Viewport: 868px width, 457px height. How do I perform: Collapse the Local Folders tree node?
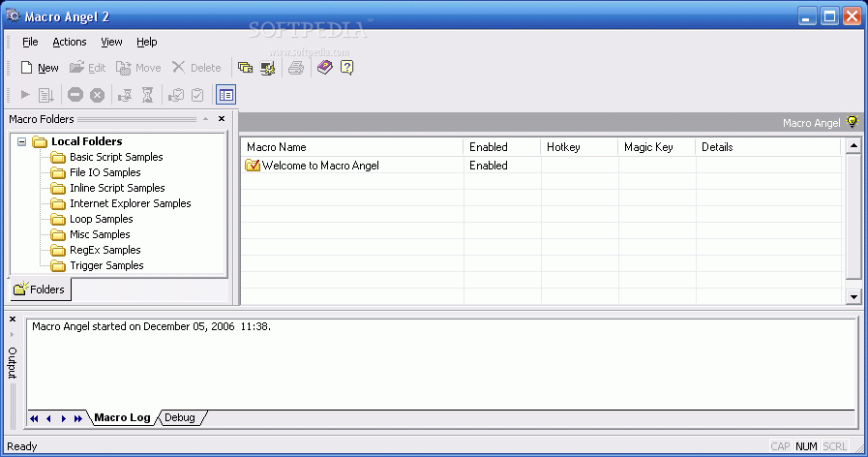coord(21,141)
